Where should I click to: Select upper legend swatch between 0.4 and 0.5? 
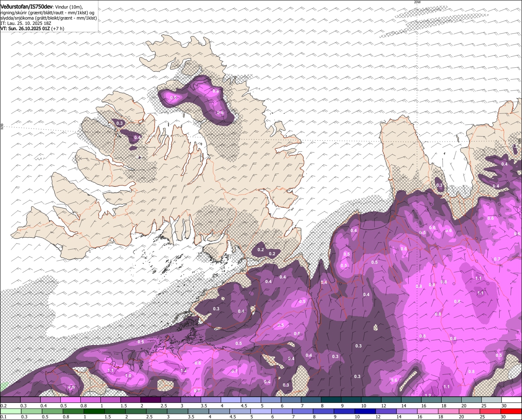point(51,400)
